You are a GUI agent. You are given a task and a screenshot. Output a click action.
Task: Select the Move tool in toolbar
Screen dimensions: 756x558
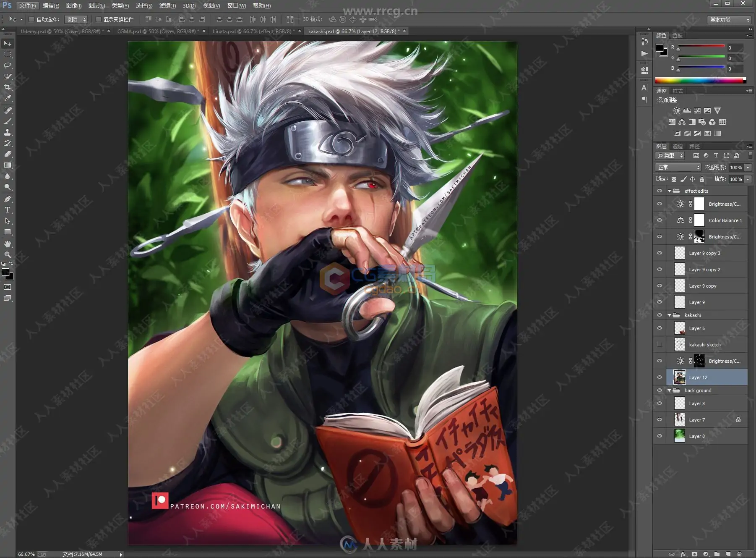click(x=8, y=44)
